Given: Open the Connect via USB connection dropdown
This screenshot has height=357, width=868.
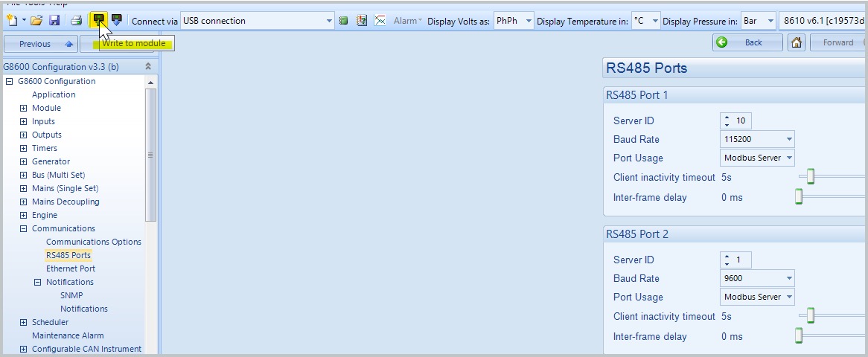Looking at the screenshot, I should tap(329, 21).
